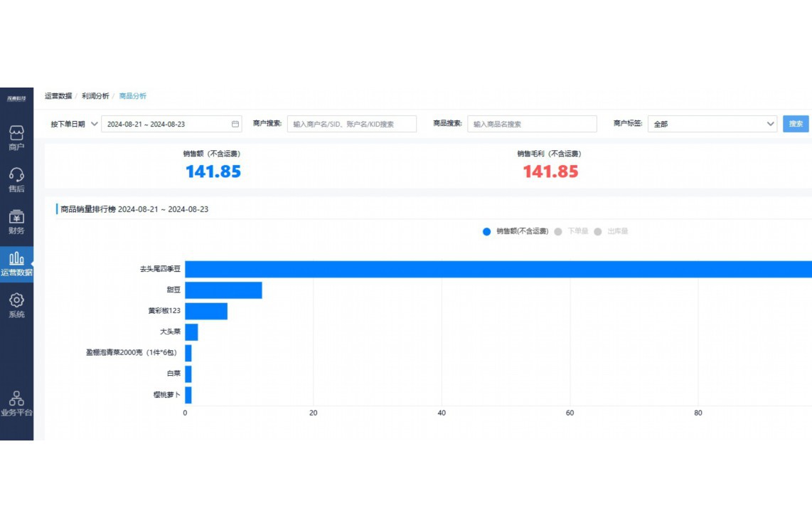
Task: Open the 2024-08-21 ~ 2024-08-23 date range picker
Action: pos(167,124)
